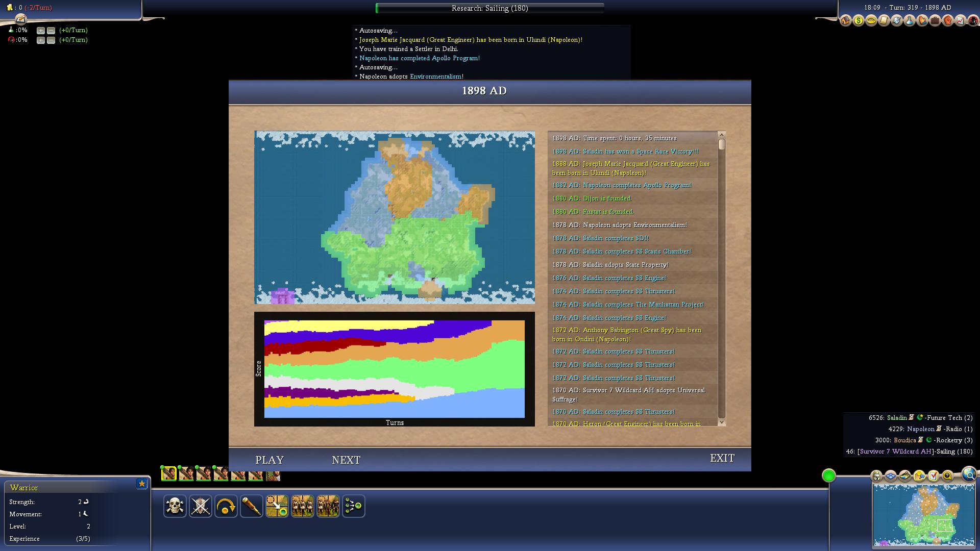Click the replay log scrollbar down arrow
The width and height of the screenshot is (980, 551).
[722, 422]
